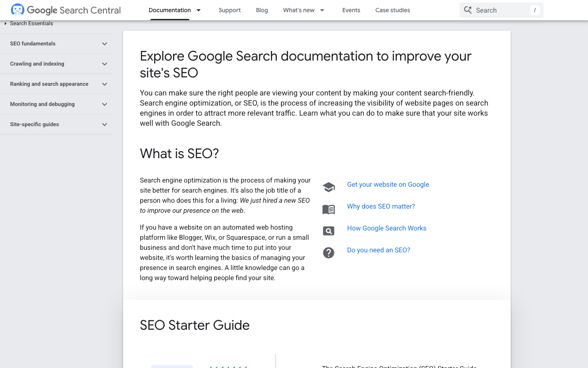
Task: Go to the Support tab
Action: (229, 10)
